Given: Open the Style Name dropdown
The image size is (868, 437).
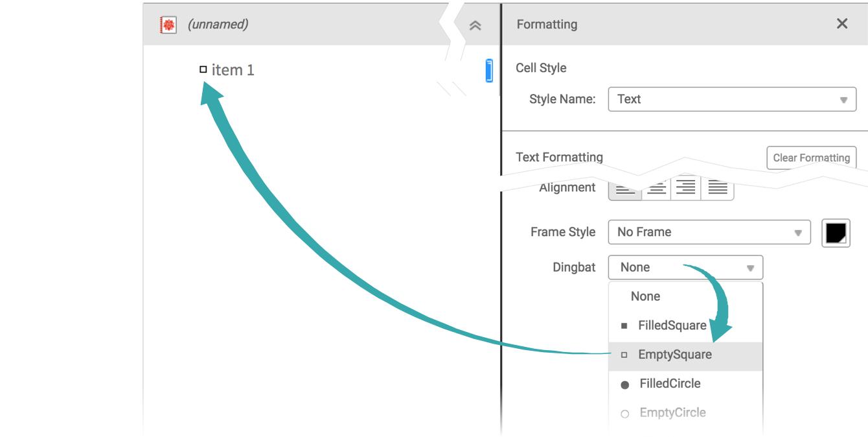Looking at the screenshot, I should coord(731,100).
